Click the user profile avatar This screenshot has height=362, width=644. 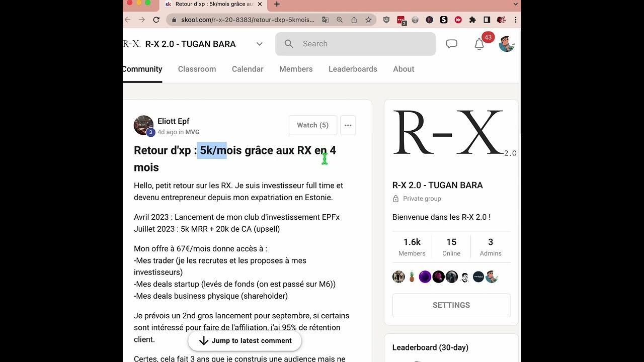tap(507, 44)
